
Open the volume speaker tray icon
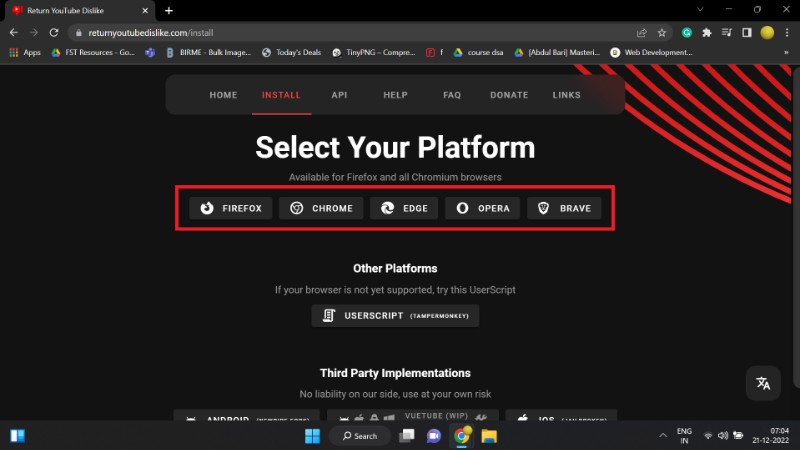[x=723, y=436]
